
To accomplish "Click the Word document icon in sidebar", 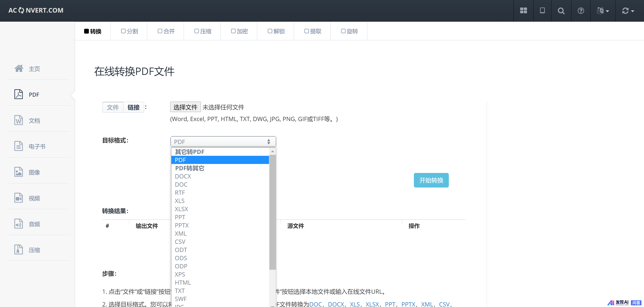I will click(x=19, y=120).
